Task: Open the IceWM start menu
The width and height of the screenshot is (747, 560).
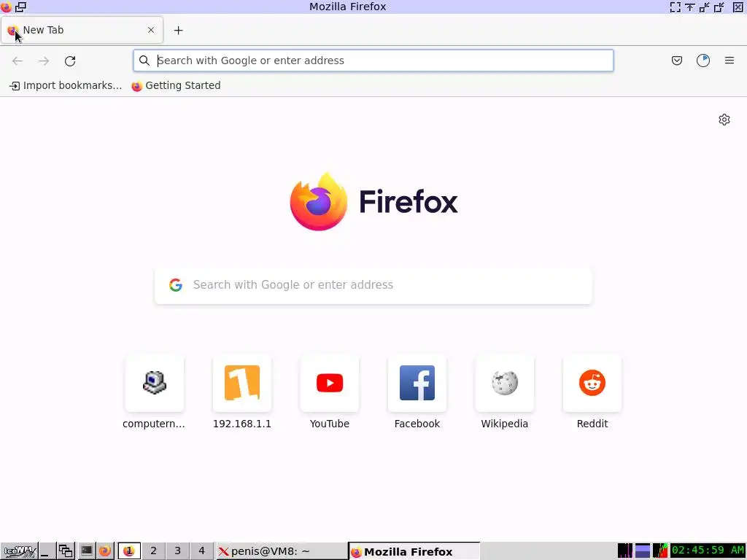Action: click(x=19, y=551)
